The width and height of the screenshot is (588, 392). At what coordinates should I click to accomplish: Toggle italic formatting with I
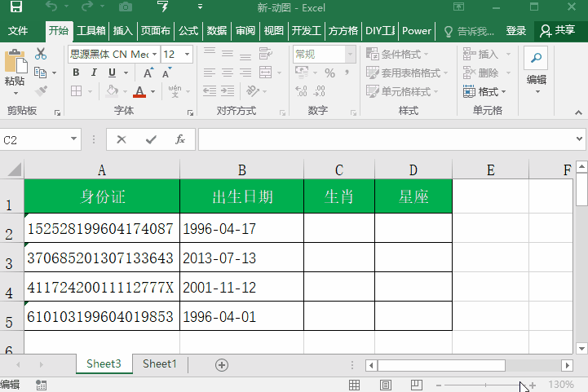coord(94,73)
